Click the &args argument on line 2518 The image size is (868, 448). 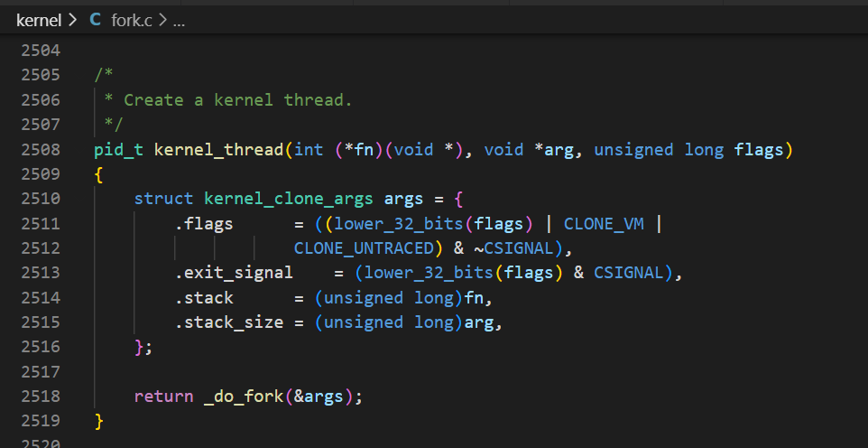click(319, 397)
